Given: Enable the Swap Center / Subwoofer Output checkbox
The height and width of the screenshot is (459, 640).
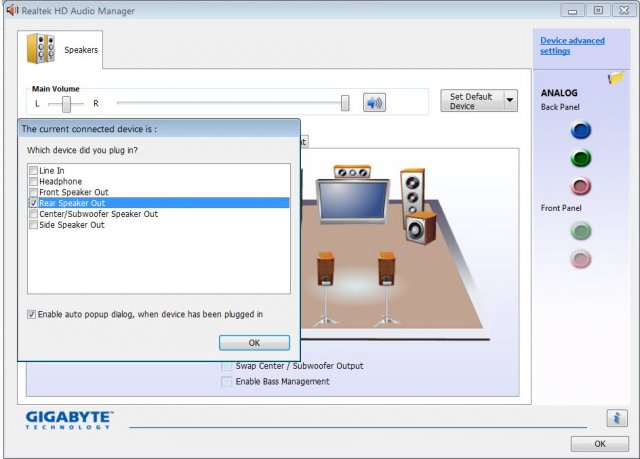Looking at the screenshot, I should (x=227, y=366).
